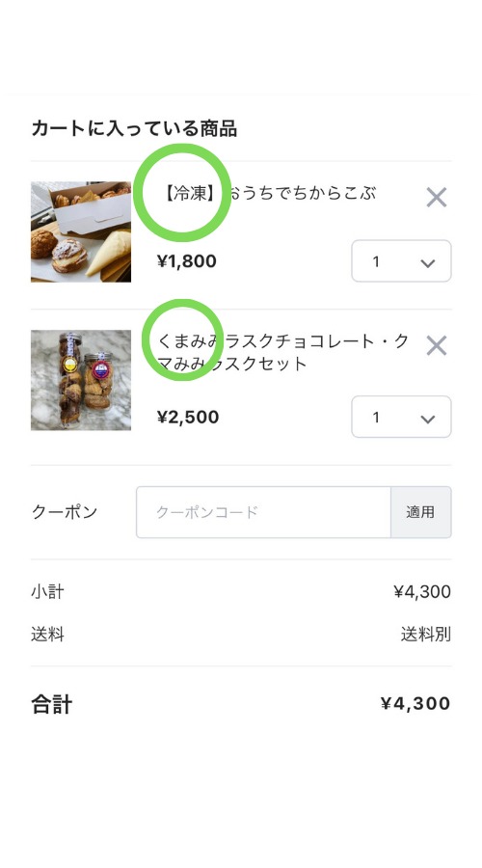Open the quantity dropdown for the ¥1,800 item
This screenshot has width=482, height=868.
click(x=401, y=260)
